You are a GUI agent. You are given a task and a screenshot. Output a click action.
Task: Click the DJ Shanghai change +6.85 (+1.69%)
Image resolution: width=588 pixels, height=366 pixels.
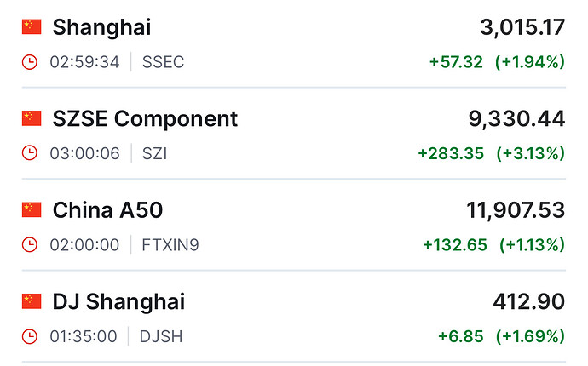(x=501, y=336)
